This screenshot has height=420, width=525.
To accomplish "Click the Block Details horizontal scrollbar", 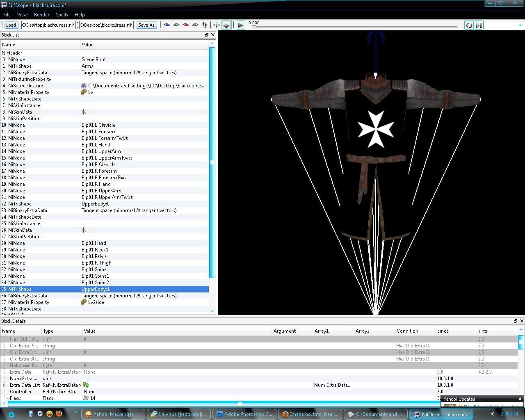I will [240, 404].
